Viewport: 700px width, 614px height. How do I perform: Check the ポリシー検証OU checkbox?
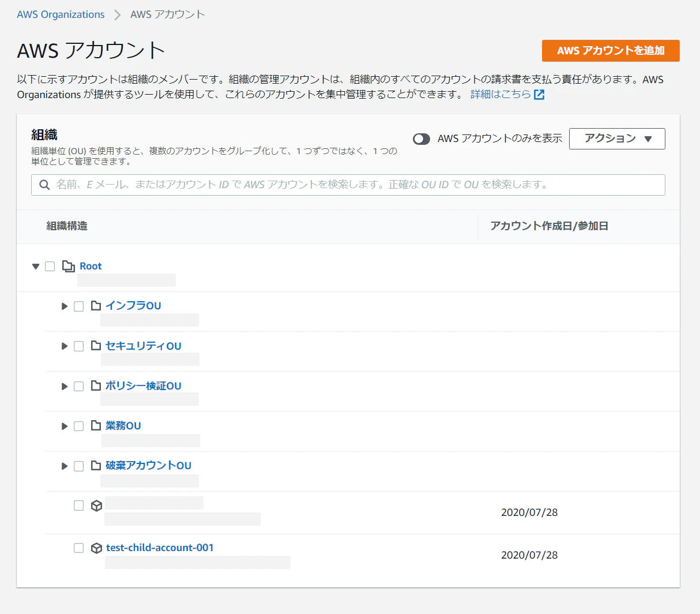(79, 386)
